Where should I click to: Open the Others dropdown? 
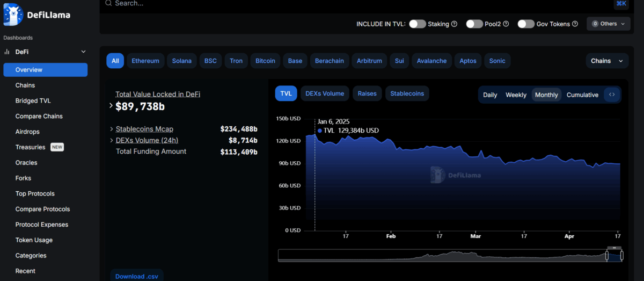tap(608, 24)
